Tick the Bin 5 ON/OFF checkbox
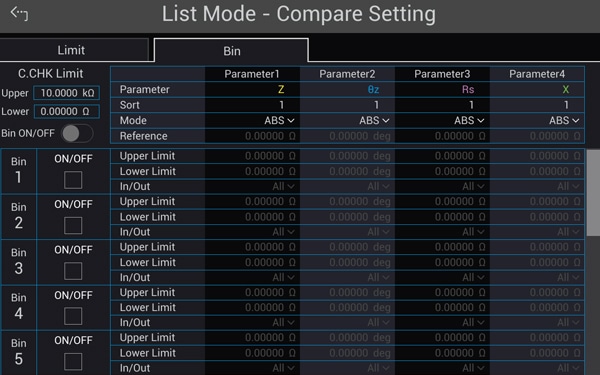 73,362
